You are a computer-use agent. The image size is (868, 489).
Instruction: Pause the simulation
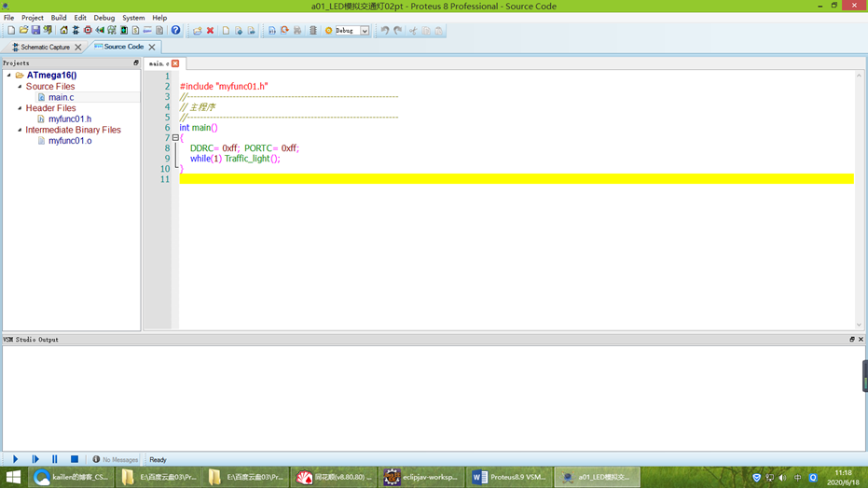tap(54, 459)
